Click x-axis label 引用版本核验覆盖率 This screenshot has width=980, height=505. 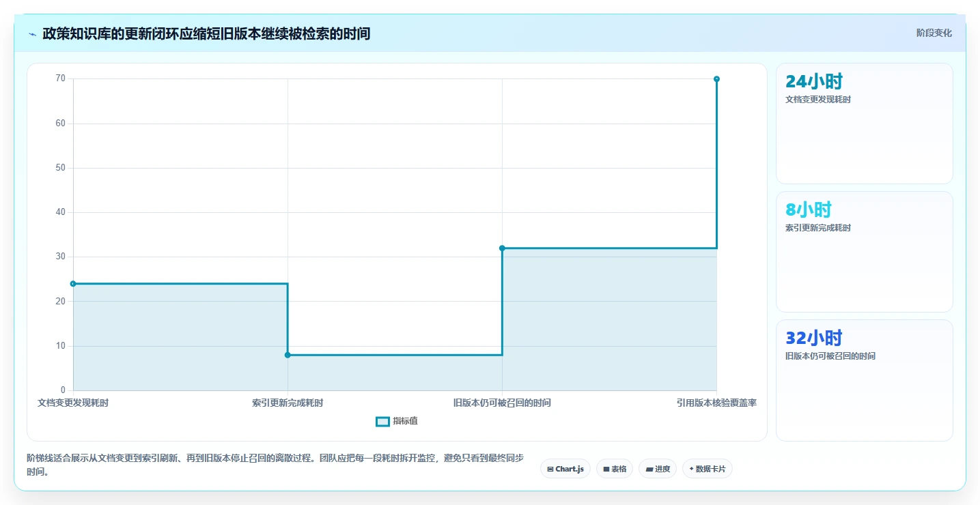coord(716,403)
